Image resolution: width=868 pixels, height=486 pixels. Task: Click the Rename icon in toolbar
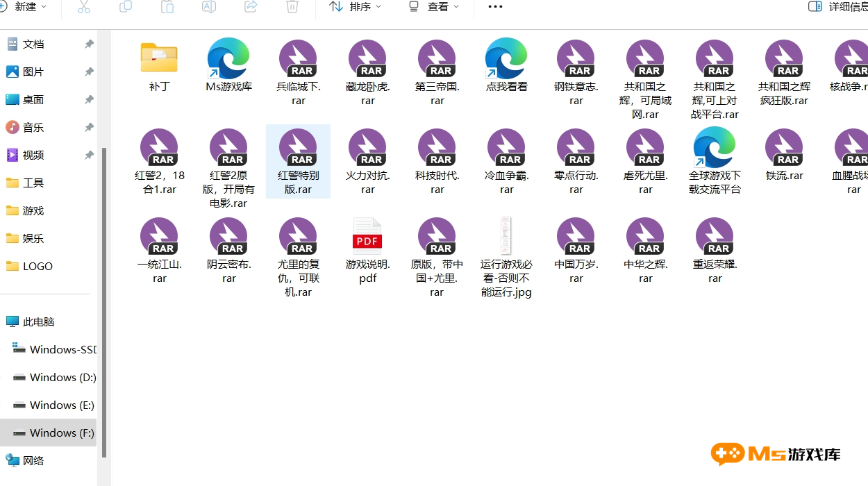[x=209, y=7]
